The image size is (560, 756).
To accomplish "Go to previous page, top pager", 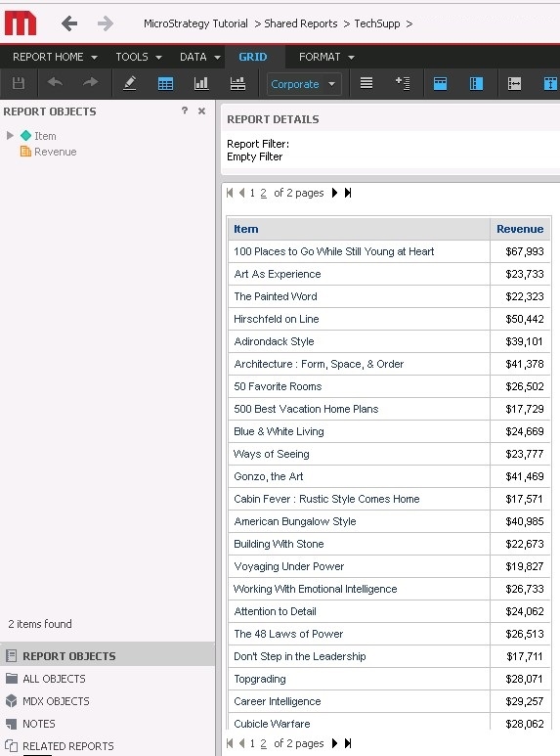I will coord(242,193).
